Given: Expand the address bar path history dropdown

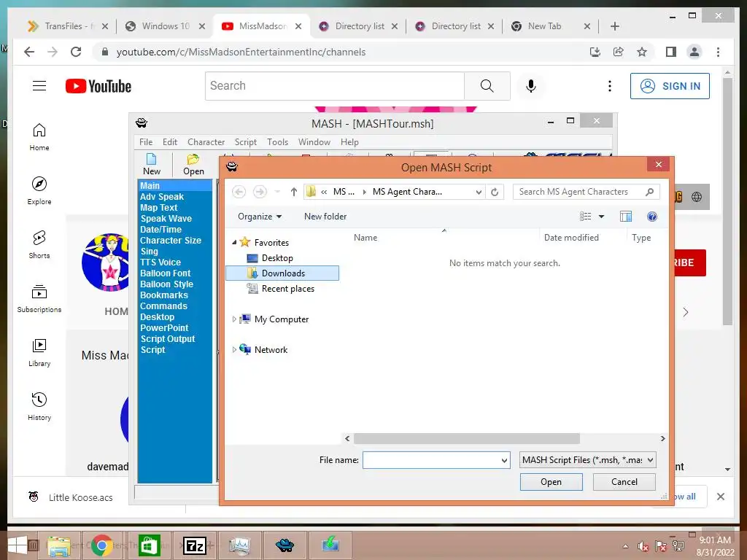Looking at the screenshot, I should point(479,192).
